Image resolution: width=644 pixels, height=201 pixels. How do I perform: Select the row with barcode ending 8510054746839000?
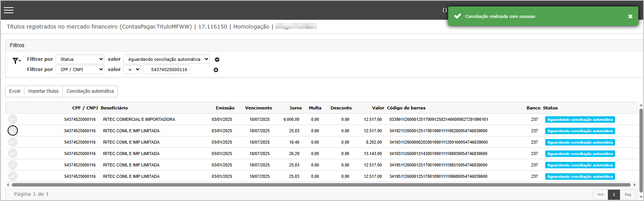13,165
